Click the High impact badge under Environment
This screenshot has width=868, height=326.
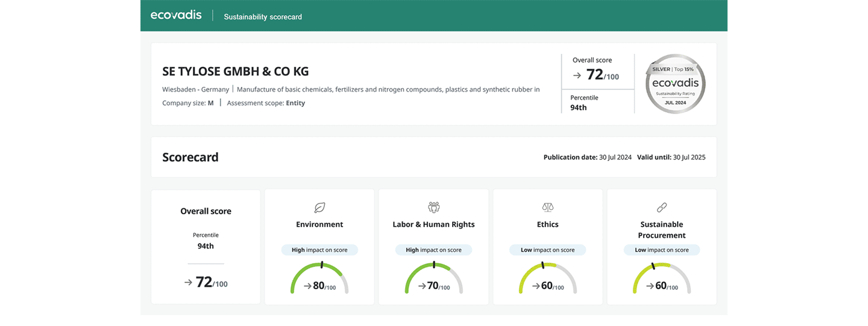click(x=319, y=250)
